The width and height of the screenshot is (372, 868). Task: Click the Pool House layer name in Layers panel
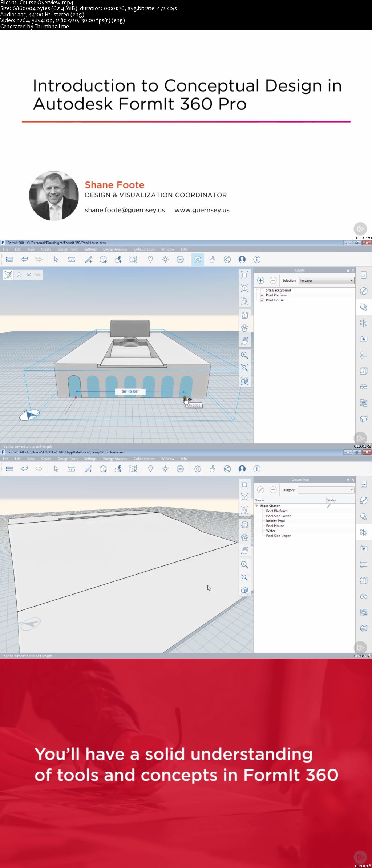(275, 300)
